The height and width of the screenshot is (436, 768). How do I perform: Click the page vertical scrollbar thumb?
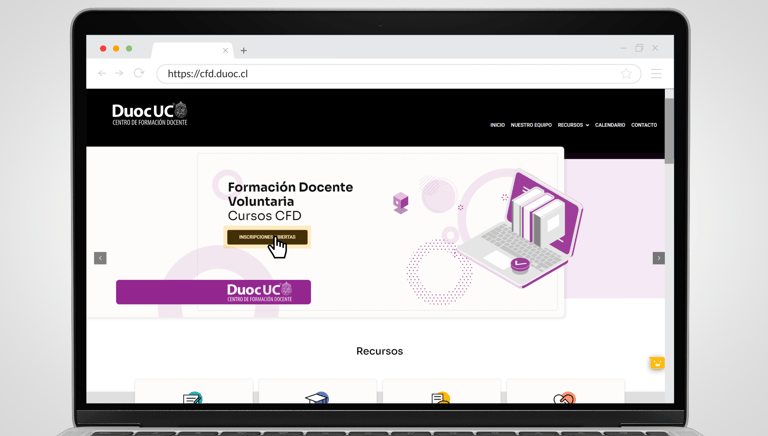[x=669, y=130]
